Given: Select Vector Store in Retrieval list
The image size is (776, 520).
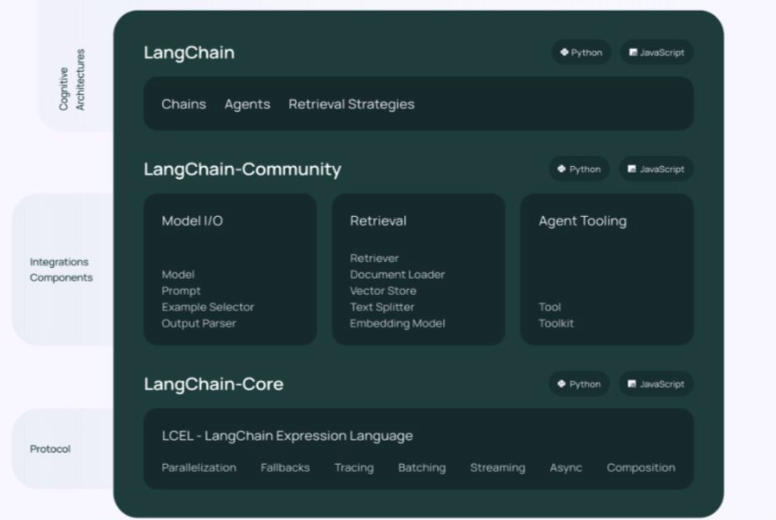Looking at the screenshot, I should (x=383, y=291).
